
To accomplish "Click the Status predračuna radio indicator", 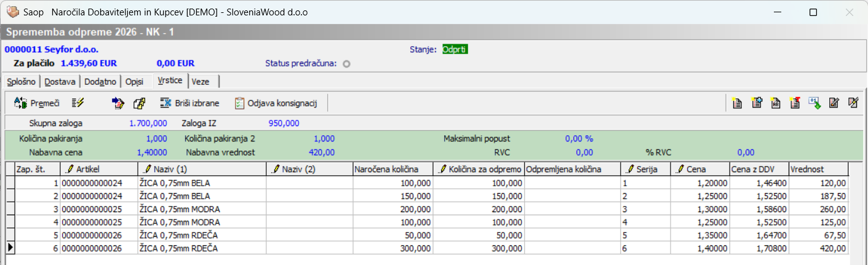I will 346,63.
